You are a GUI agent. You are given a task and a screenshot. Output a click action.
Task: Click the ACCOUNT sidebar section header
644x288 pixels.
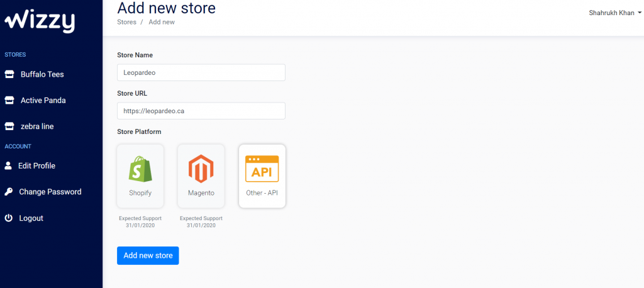pyautogui.click(x=18, y=147)
